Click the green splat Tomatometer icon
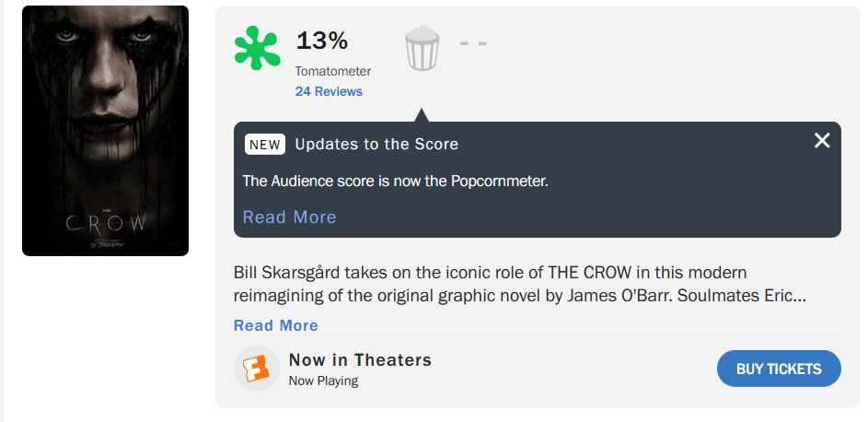Viewport: 868px width, 422px height. coord(257,48)
